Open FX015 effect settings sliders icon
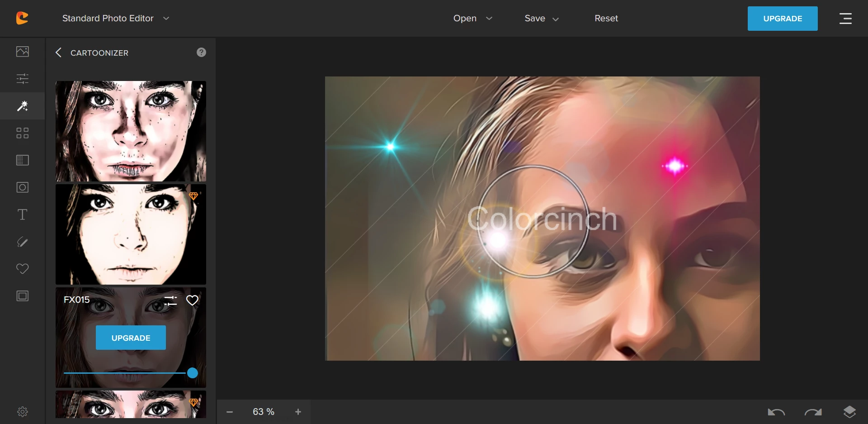 (x=170, y=300)
